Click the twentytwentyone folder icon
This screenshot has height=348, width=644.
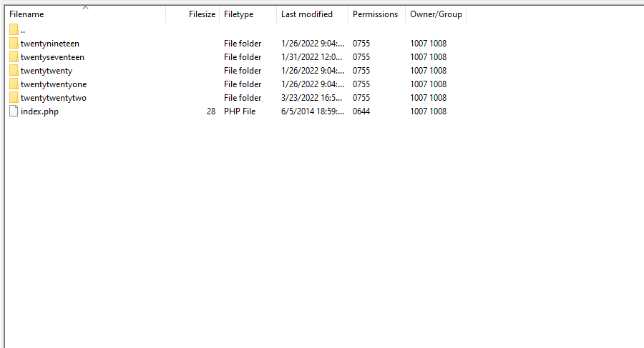pos(14,84)
